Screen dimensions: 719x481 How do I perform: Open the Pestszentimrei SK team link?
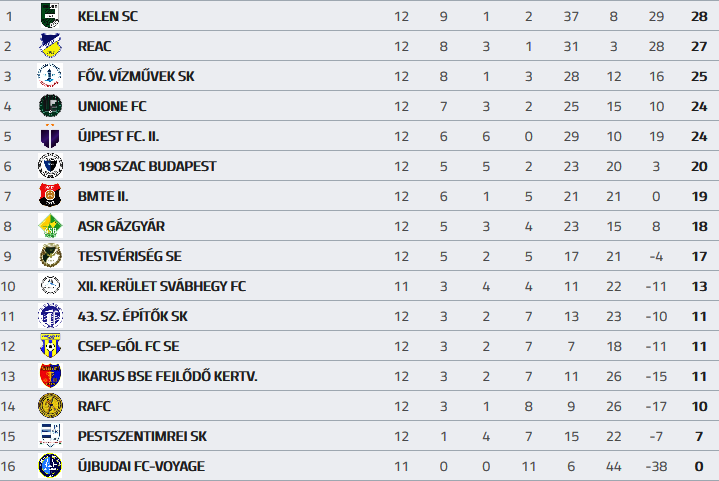point(142,436)
